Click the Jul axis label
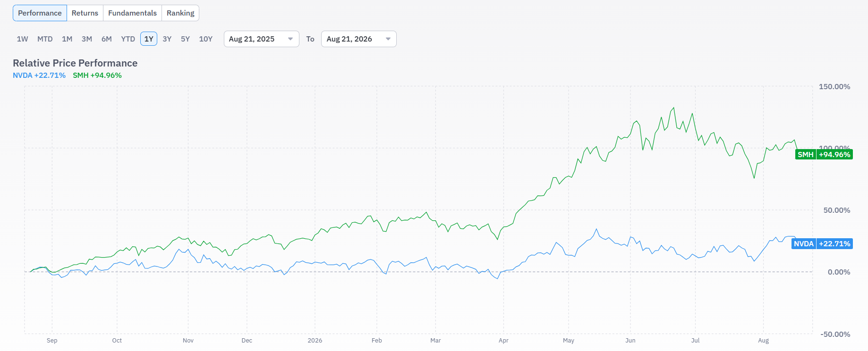Viewport: 868px width, 351px height. click(696, 341)
